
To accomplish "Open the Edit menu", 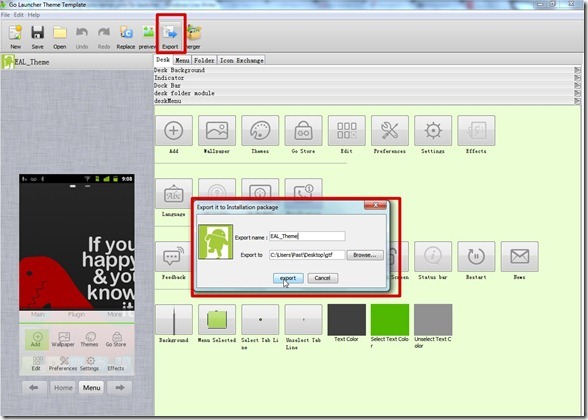I will [19, 15].
